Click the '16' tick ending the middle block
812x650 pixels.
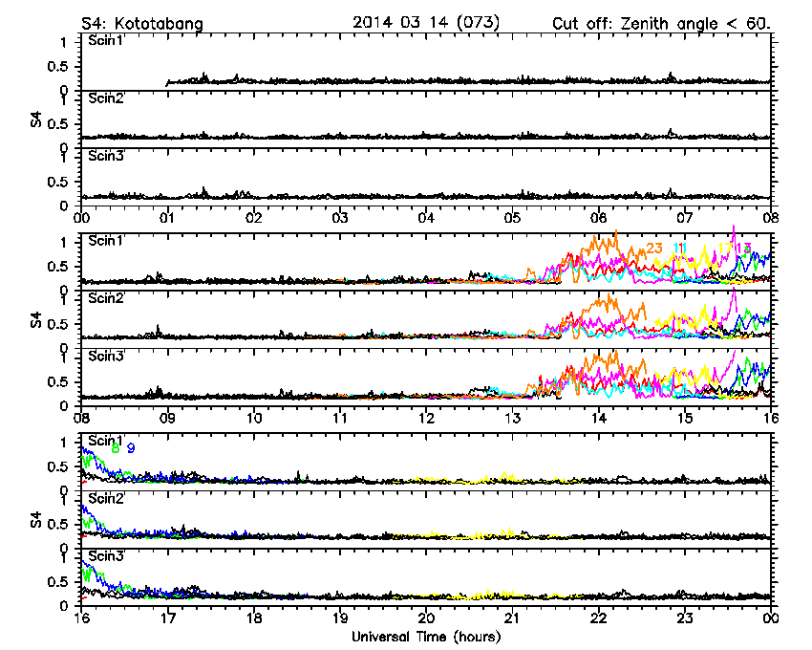[x=771, y=418]
